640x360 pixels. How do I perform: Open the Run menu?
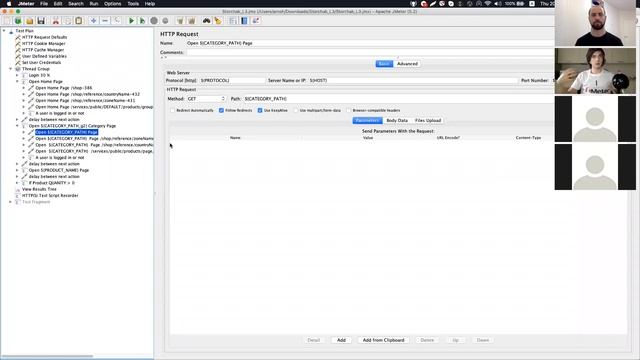click(94, 4)
